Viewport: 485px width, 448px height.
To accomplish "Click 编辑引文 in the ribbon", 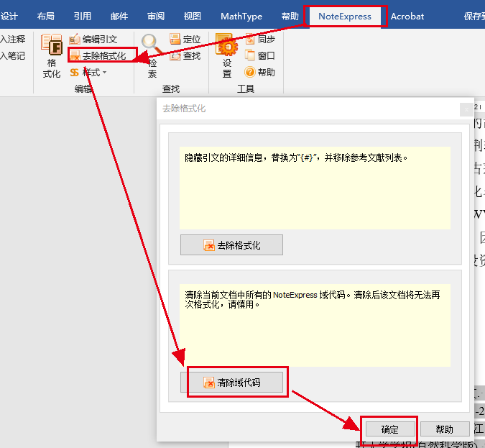I will 93,40.
